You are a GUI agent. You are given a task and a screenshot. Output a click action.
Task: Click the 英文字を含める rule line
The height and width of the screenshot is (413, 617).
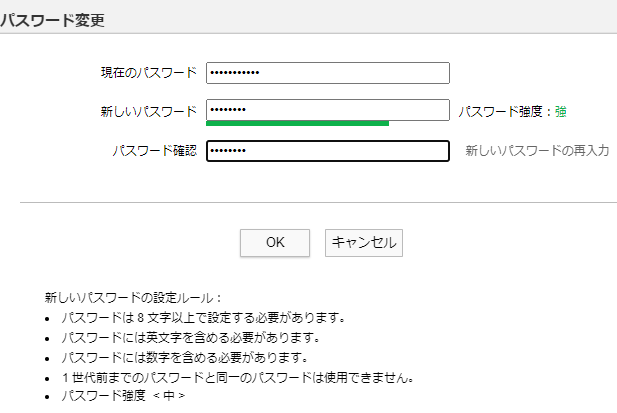191,338
